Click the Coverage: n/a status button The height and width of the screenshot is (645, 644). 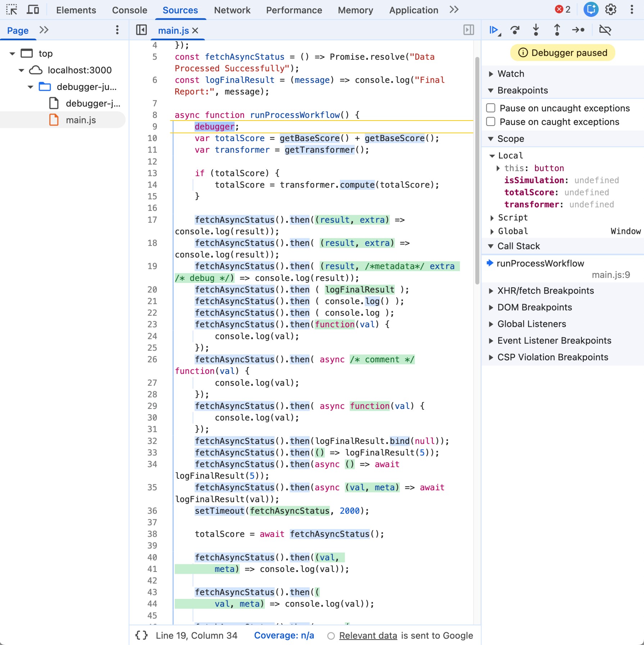(x=284, y=636)
